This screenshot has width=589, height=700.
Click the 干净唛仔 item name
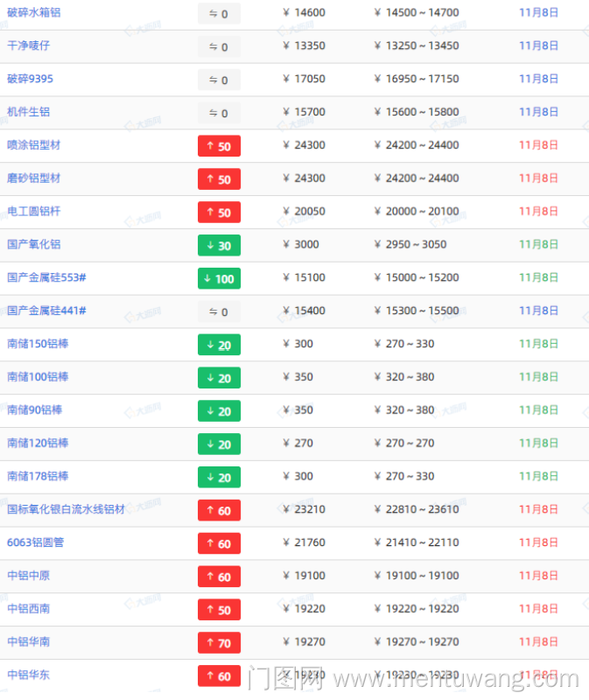tap(28, 45)
